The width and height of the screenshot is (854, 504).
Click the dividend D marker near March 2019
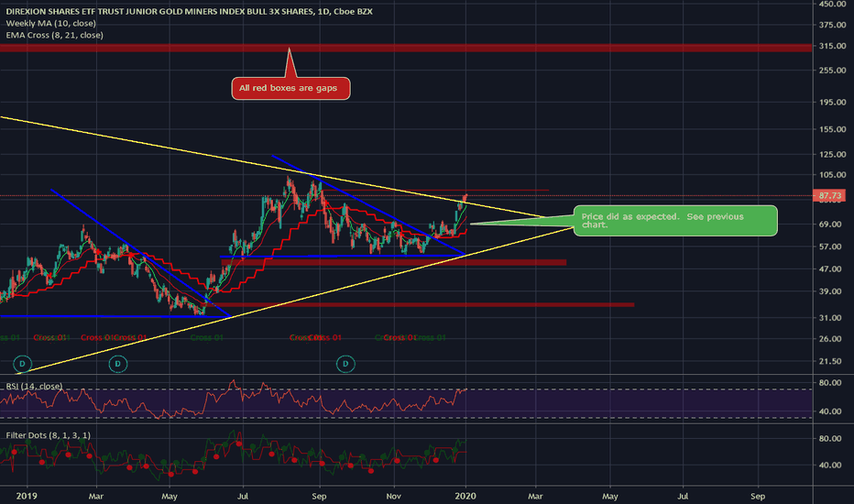(118, 364)
